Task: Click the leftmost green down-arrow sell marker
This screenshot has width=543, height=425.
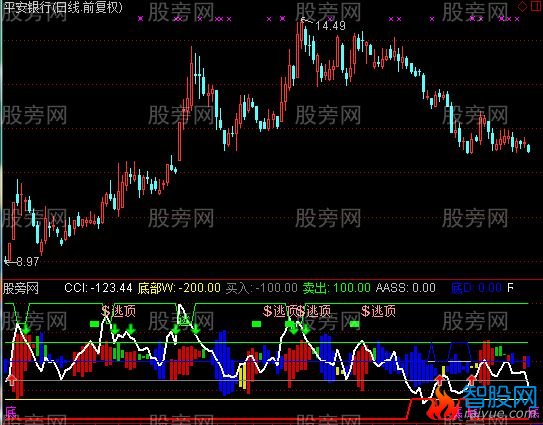Action: click(26, 328)
